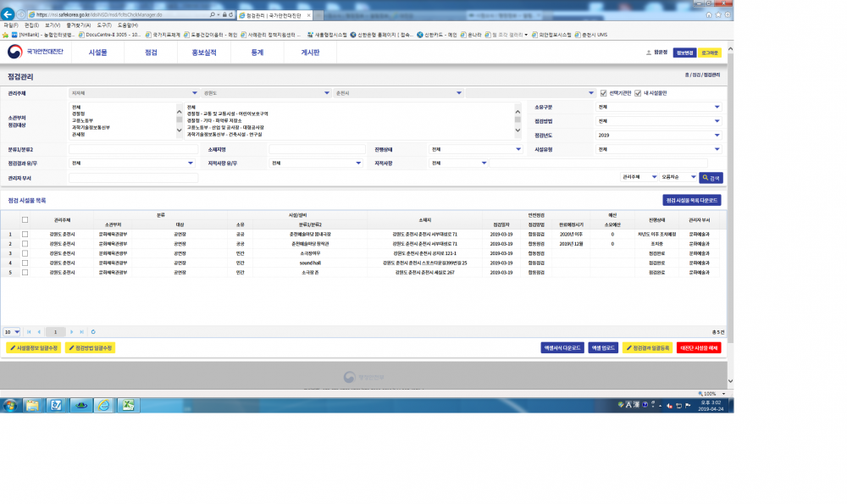Toggle the 내 시설물만 checkbox

click(x=638, y=93)
